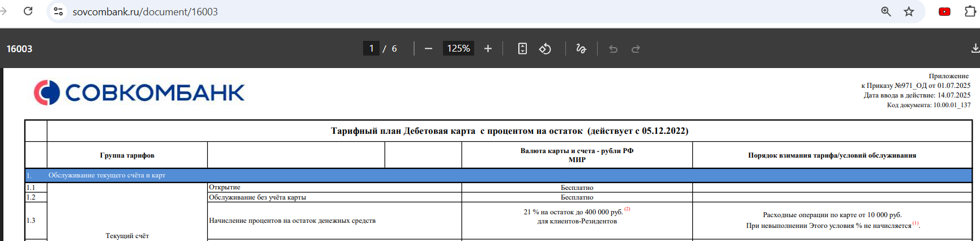Click the 'Открытие' row label
980x241 pixels.
pyautogui.click(x=224, y=187)
